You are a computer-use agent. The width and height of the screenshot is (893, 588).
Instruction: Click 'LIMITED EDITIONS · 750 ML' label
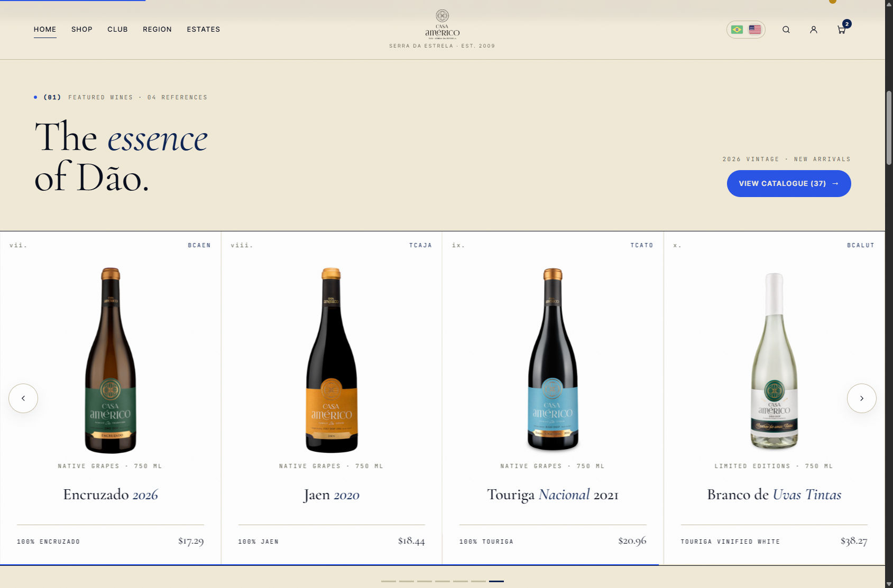[x=774, y=466]
